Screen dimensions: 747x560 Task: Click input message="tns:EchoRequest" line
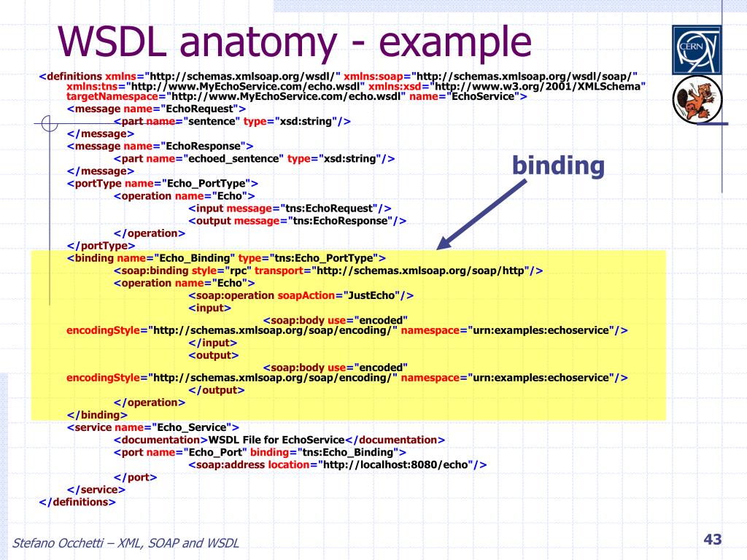click(290, 209)
